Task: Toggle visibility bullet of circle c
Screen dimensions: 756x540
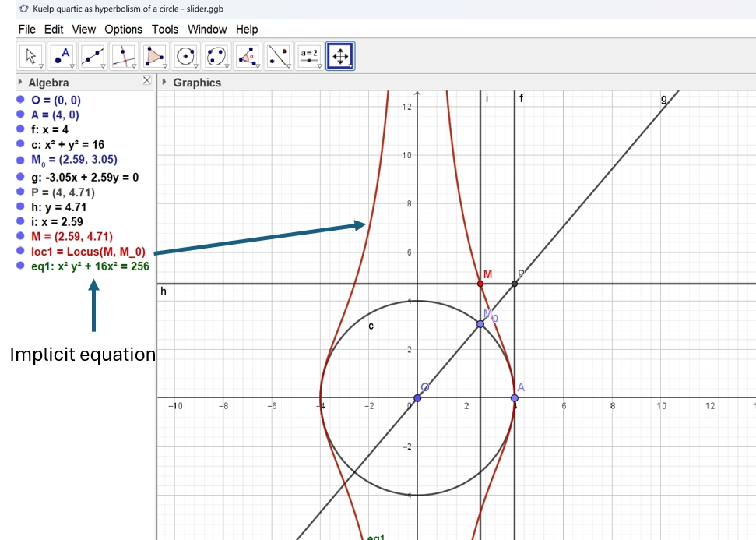Action: pyautogui.click(x=21, y=145)
